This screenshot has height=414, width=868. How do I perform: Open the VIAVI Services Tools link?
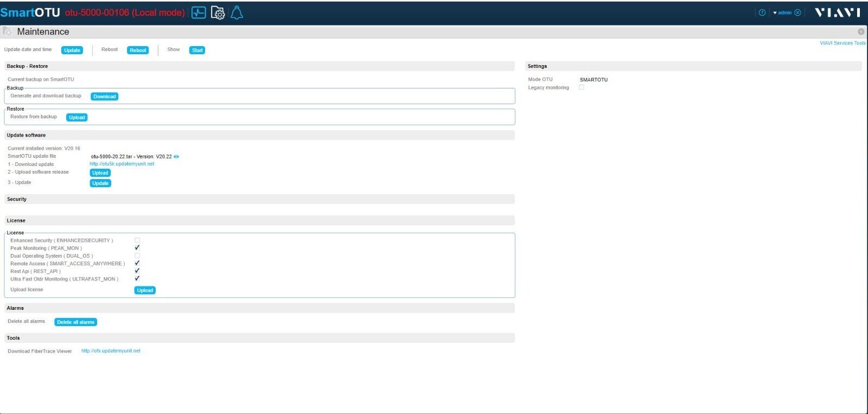click(843, 43)
